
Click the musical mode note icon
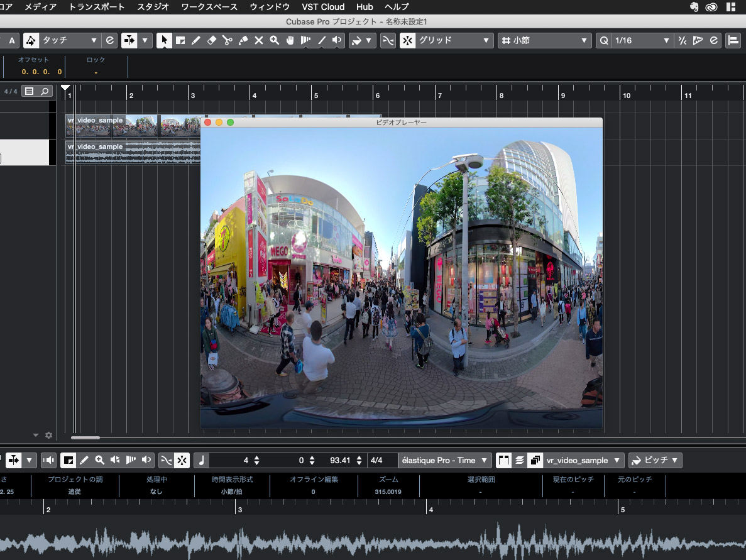[201, 460]
